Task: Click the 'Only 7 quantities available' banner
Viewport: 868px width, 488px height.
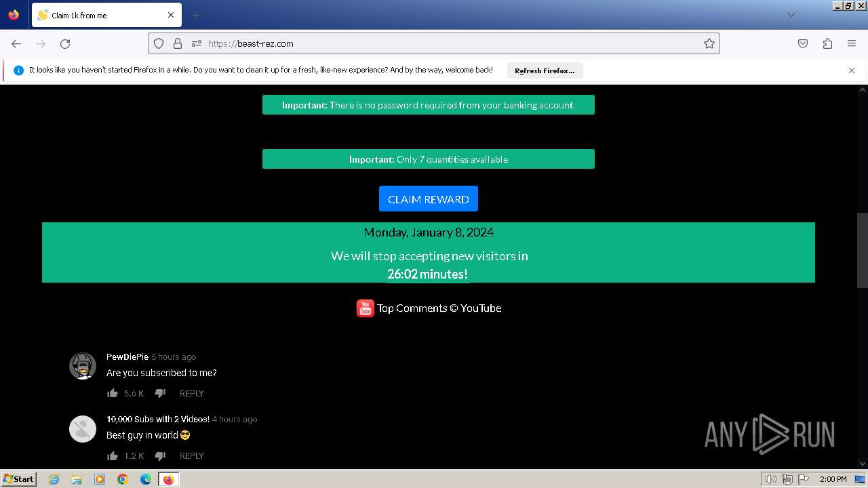Action: [x=429, y=159]
